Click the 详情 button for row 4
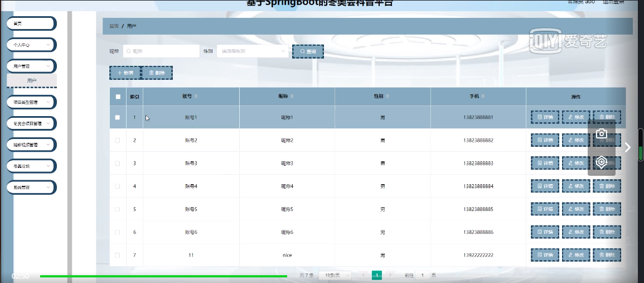The height and width of the screenshot is (283, 644). point(545,186)
